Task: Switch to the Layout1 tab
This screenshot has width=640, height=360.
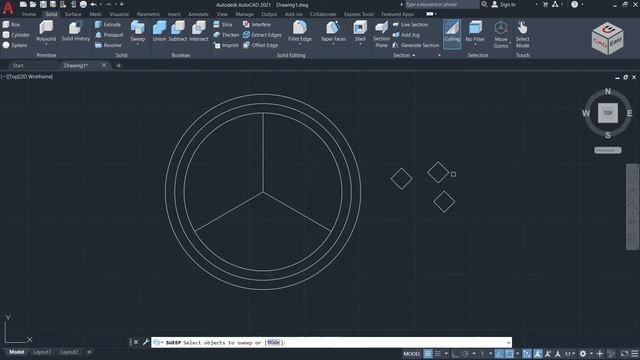Action: 42,352
